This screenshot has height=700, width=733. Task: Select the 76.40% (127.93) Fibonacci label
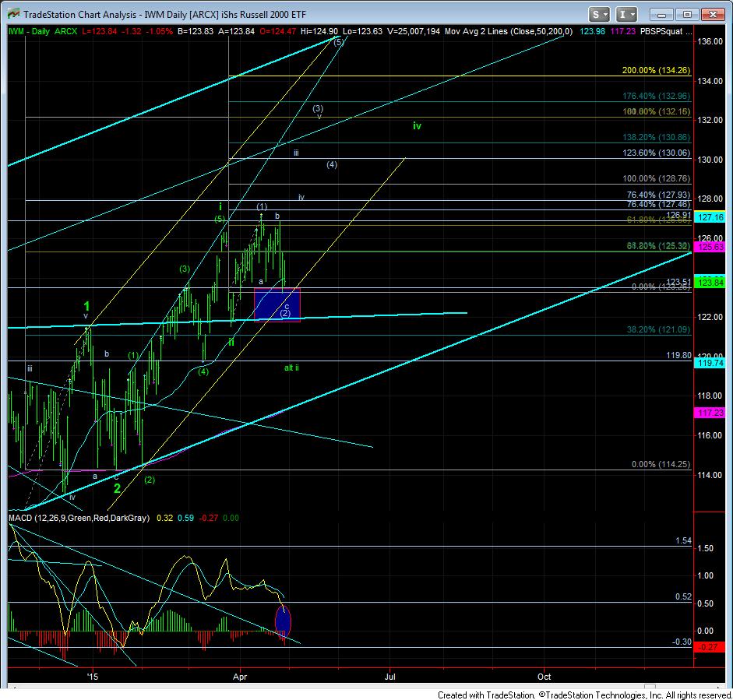(658, 195)
